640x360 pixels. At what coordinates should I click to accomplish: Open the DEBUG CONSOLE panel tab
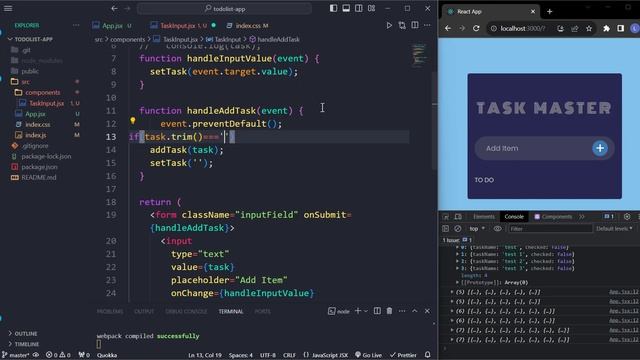(x=186, y=311)
